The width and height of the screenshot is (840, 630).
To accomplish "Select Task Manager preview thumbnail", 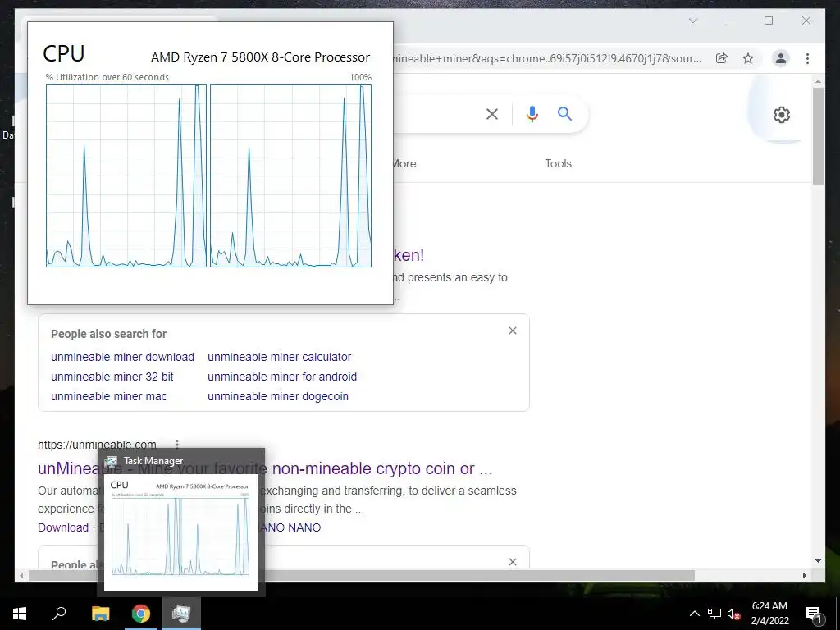I will [x=180, y=531].
